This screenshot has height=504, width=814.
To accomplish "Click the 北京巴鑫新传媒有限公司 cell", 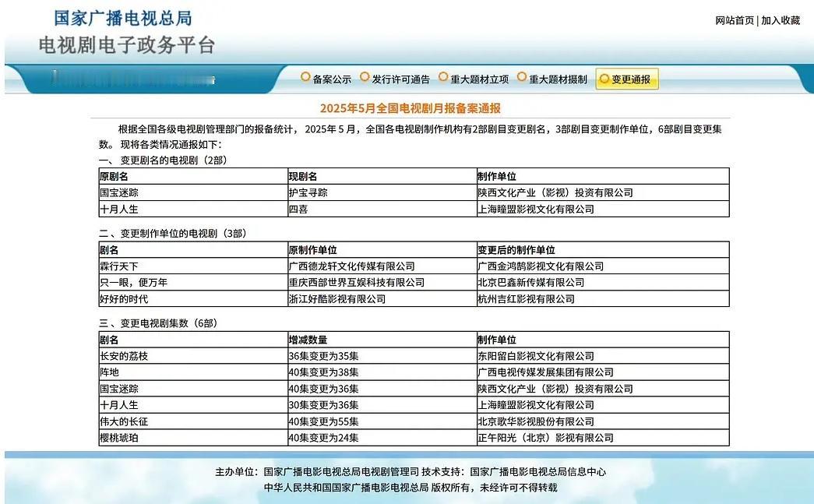I will [x=603, y=282].
